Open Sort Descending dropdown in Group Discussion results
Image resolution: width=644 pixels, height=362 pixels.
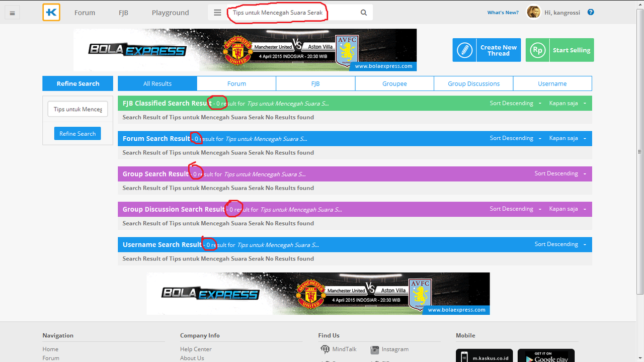point(515,209)
